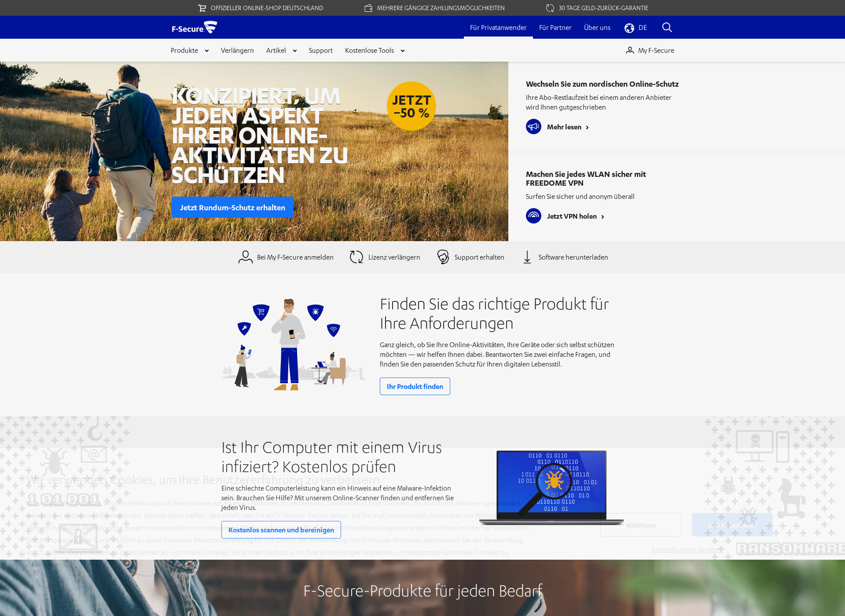
Task: Open the search magnifier icon
Action: coord(667,28)
